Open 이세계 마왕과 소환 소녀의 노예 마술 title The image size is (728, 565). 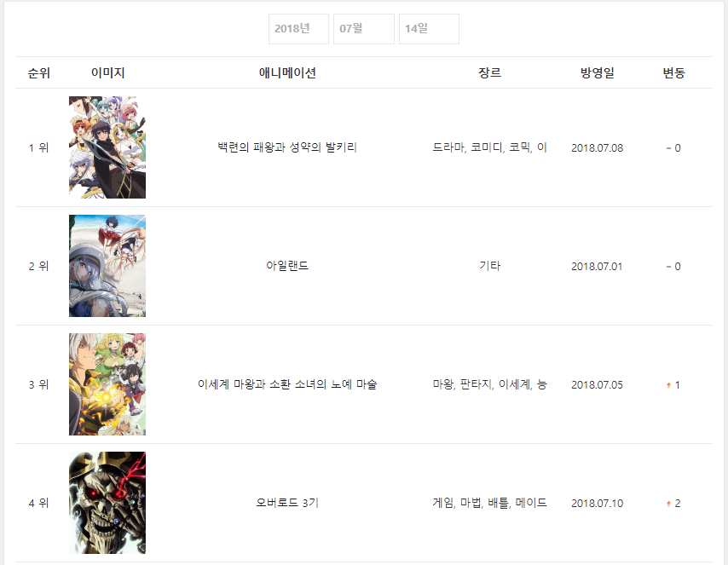point(287,384)
